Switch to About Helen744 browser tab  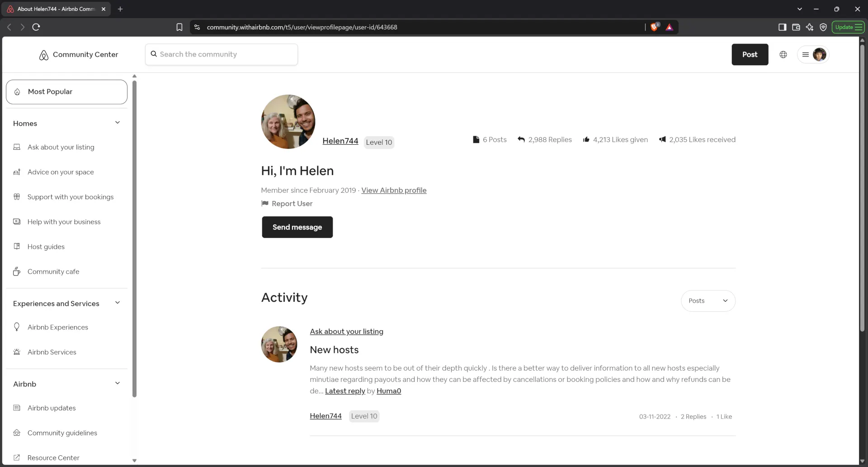click(56, 9)
